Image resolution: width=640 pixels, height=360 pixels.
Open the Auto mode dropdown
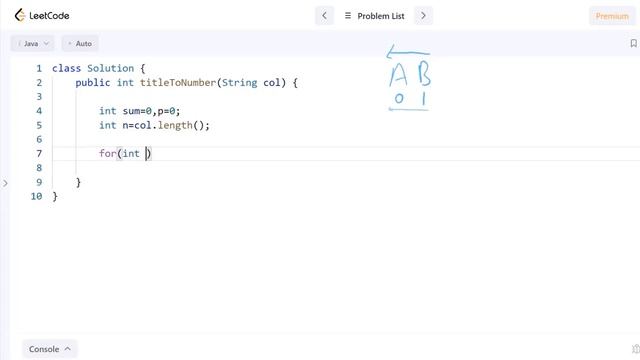[80, 43]
